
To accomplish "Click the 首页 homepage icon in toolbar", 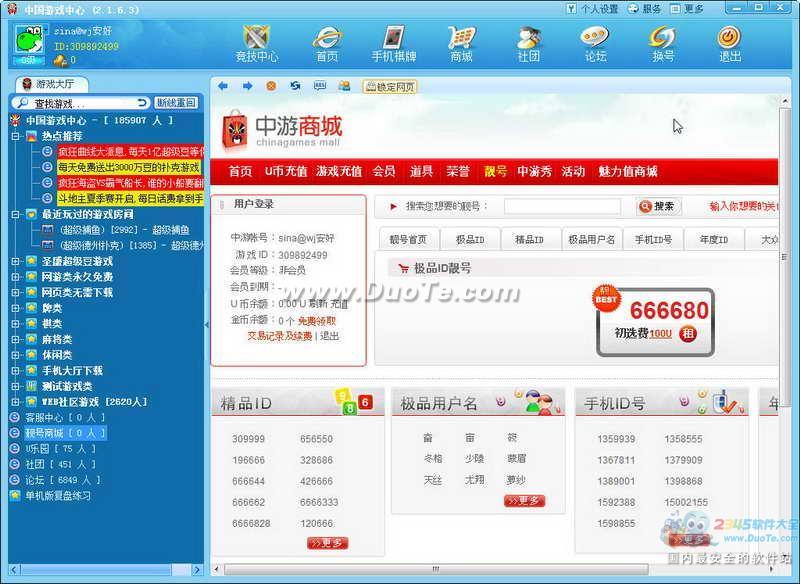I will coord(327,45).
